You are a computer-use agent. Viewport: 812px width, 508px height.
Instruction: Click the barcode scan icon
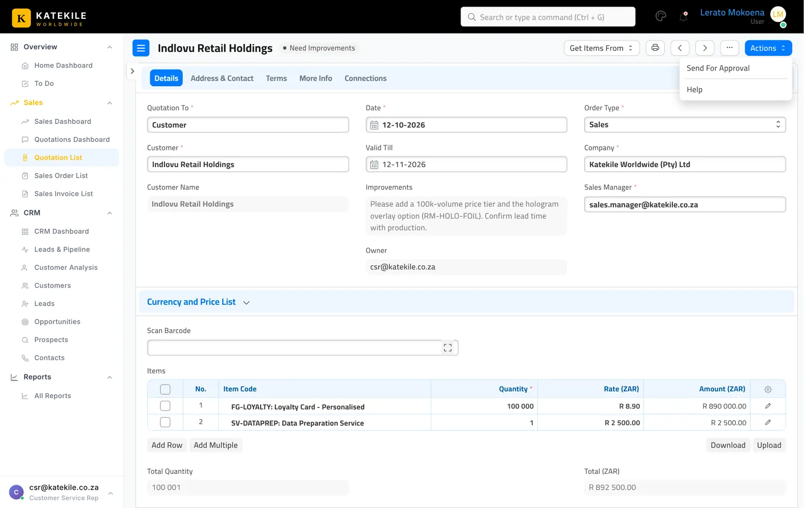pos(448,348)
